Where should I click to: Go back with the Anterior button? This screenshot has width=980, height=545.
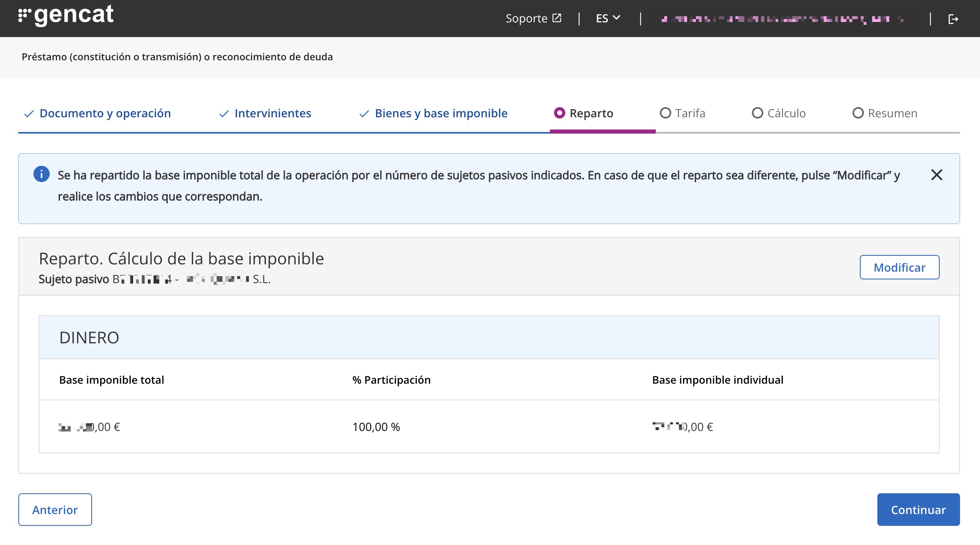coord(55,510)
